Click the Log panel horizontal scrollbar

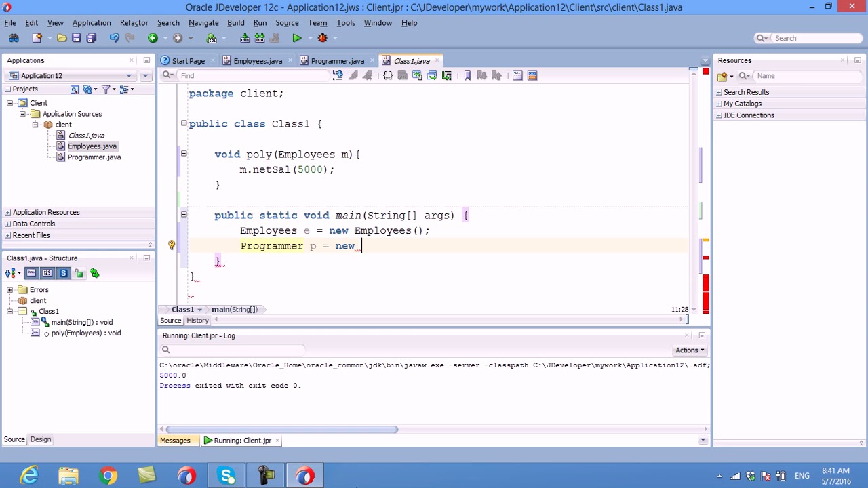tap(281, 429)
